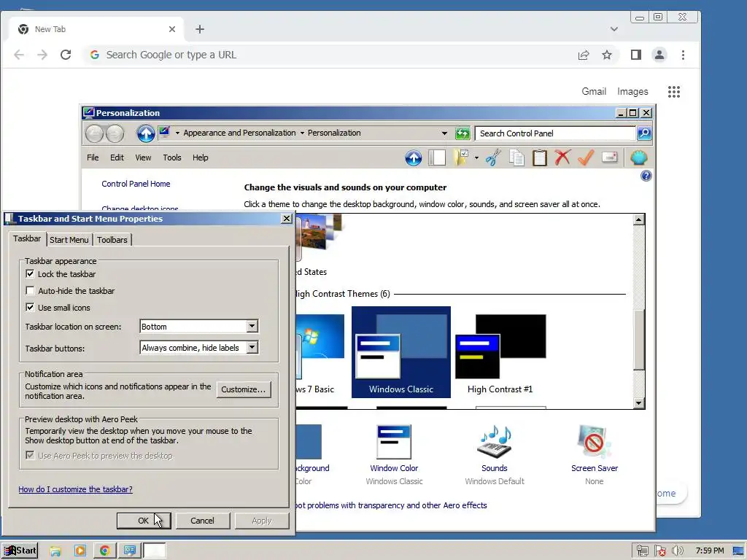
Task: Open the Chrome profile avatar icon
Action: click(659, 55)
